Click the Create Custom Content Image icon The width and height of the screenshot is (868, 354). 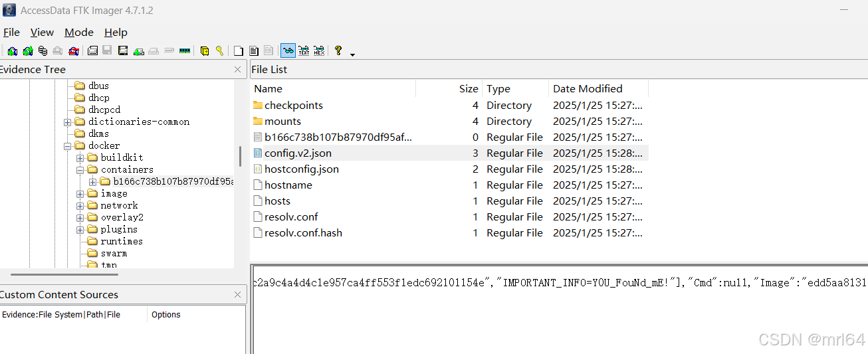pyautogui.click(x=154, y=50)
